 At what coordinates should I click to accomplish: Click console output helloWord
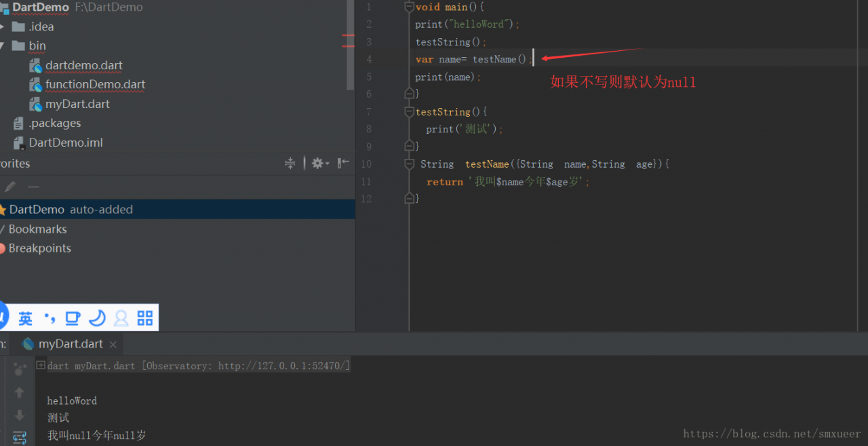click(72, 401)
